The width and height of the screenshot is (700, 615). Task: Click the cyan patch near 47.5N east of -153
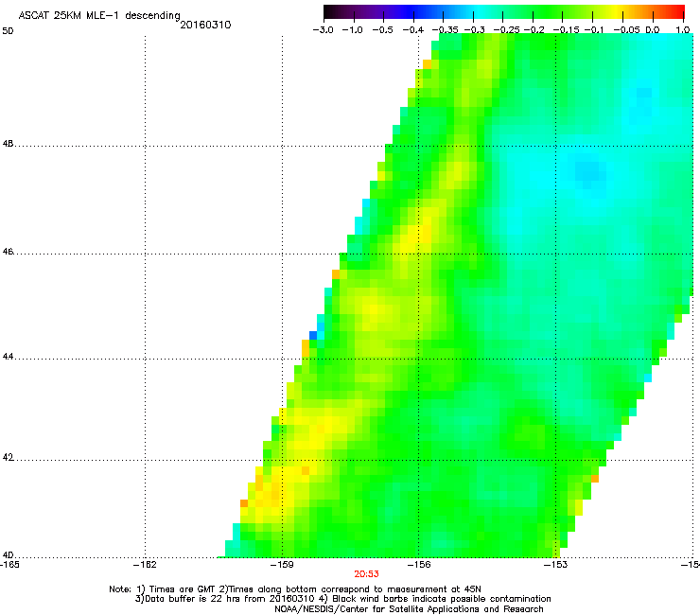(587, 172)
